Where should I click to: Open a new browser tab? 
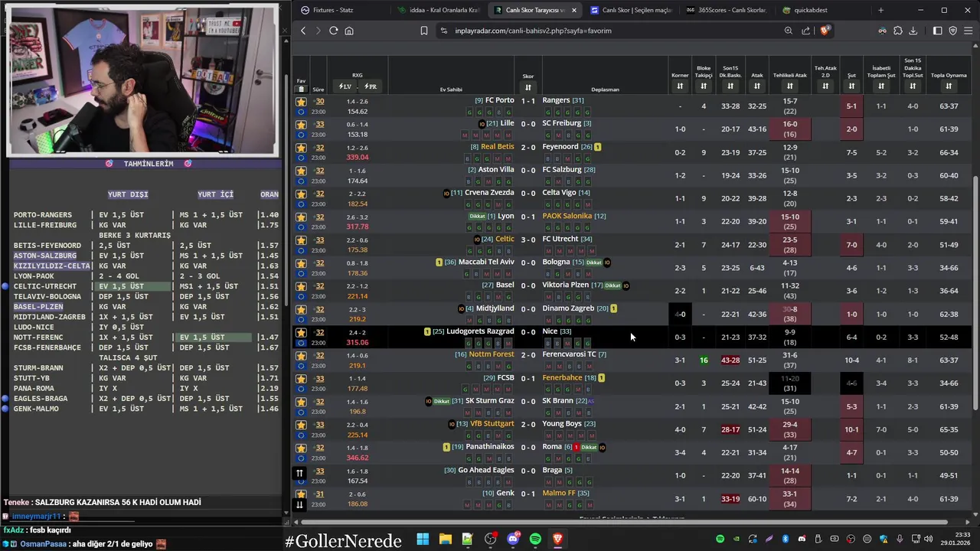coord(880,10)
